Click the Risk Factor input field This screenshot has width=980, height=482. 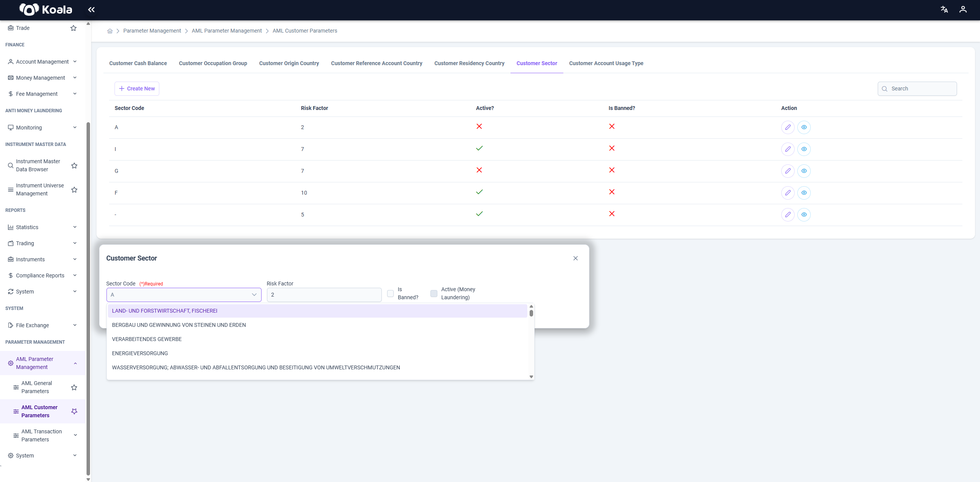[x=324, y=295]
